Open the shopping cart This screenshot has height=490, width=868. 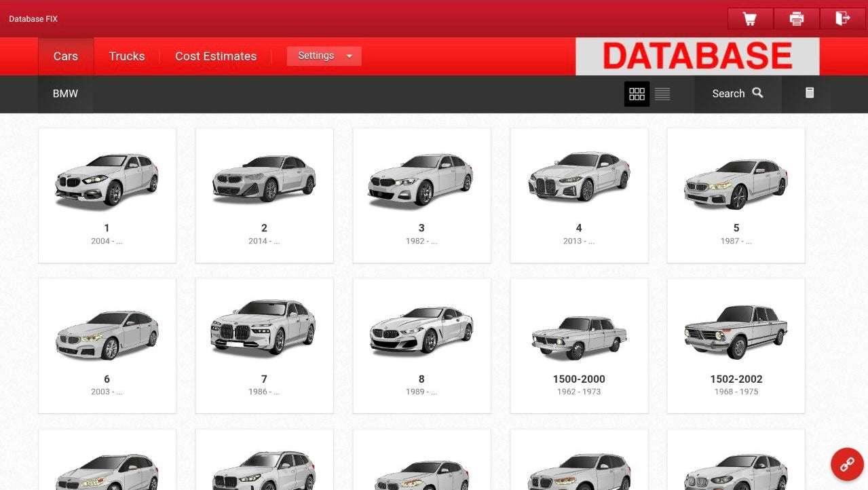749,18
